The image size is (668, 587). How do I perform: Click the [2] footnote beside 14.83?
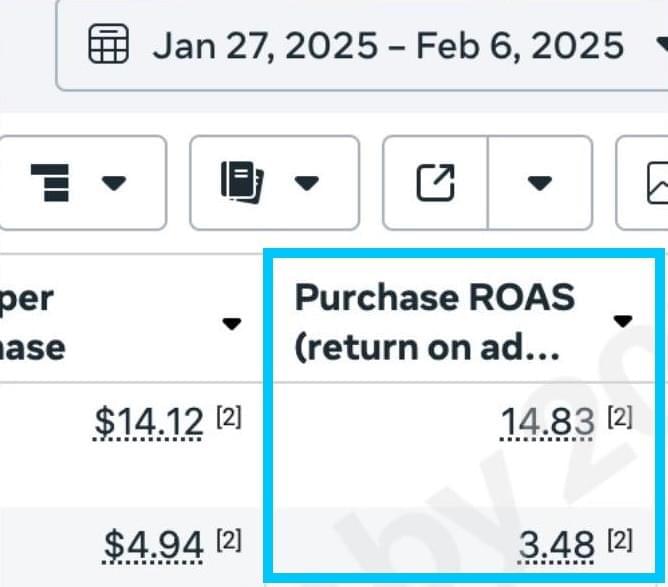[x=620, y=417]
